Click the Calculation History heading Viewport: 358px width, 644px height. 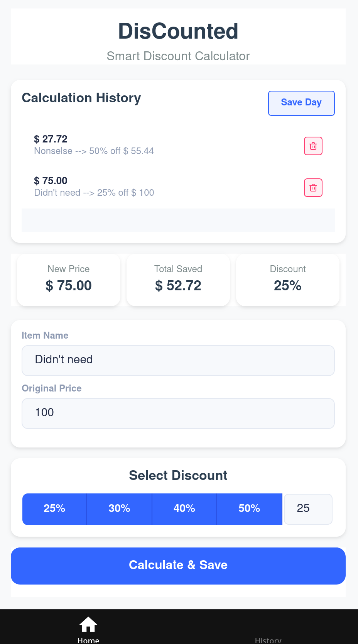[x=81, y=98]
